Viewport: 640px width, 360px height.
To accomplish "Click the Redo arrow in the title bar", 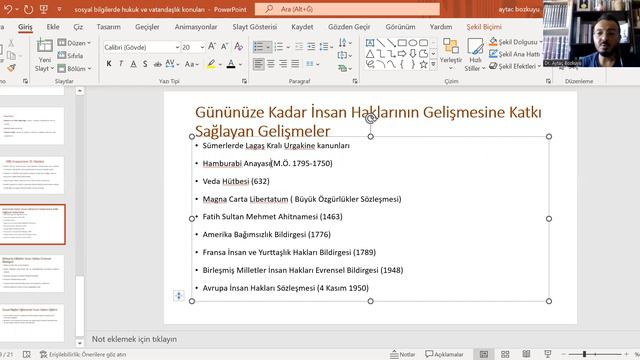I will [x=28, y=9].
